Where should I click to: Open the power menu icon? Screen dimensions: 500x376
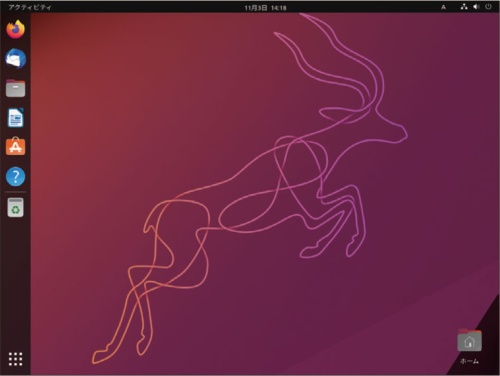pyautogui.click(x=488, y=7)
